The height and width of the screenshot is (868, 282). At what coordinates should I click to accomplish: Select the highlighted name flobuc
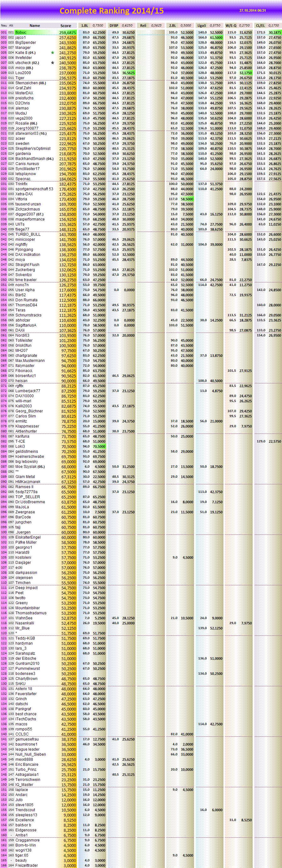click(x=21, y=32)
